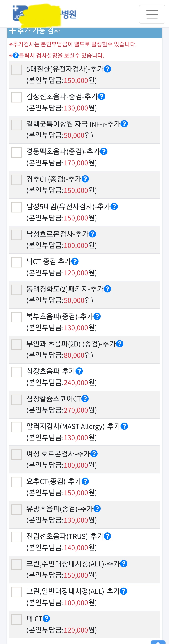The width and height of the screenshot is (169, 644).
Task: Show info for 갑상선초음파 test
Action: pos(102,96)
